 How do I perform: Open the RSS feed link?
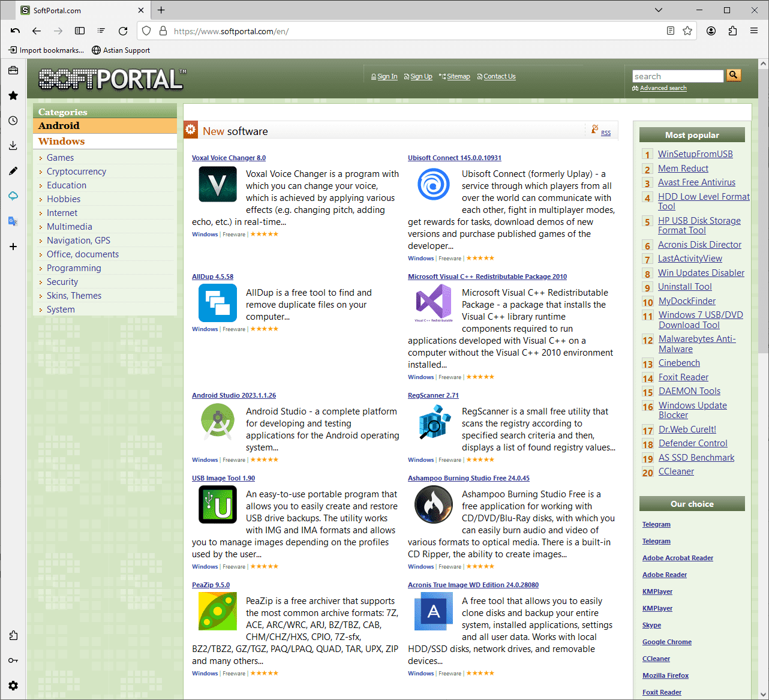[606, 133]
